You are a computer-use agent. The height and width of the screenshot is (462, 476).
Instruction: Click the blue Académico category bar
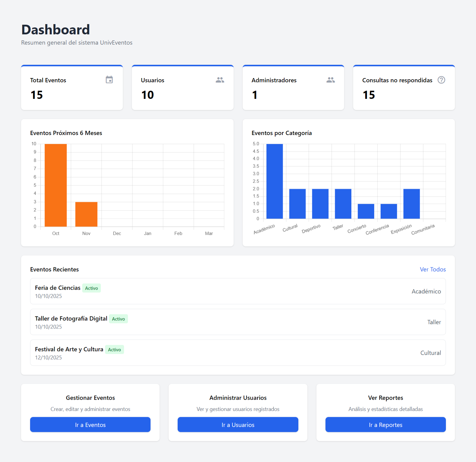[275, 181]
